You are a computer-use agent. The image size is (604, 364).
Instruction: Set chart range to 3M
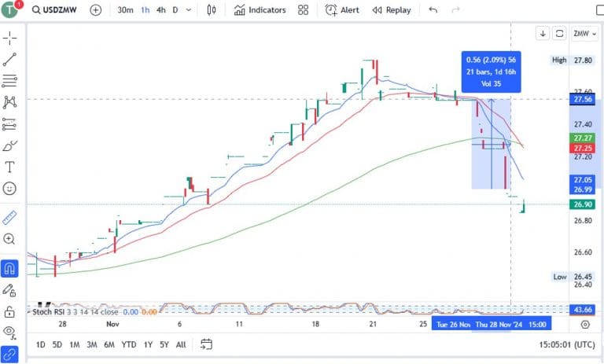click(x=92, y=344)
